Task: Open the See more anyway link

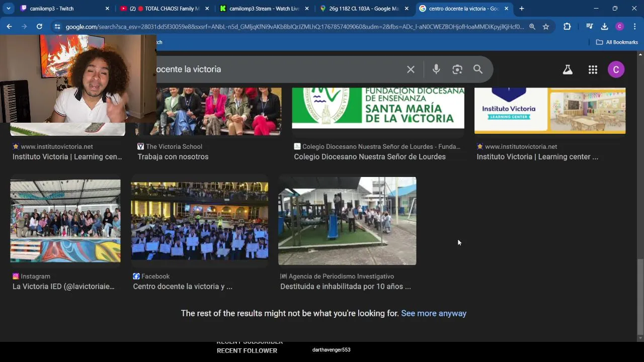Action: (434, 313)
